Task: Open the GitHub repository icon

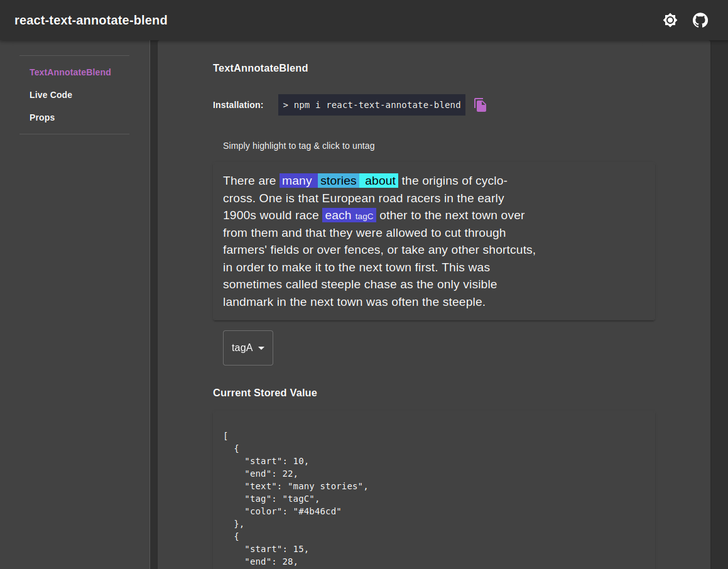Action: point(700,21)
